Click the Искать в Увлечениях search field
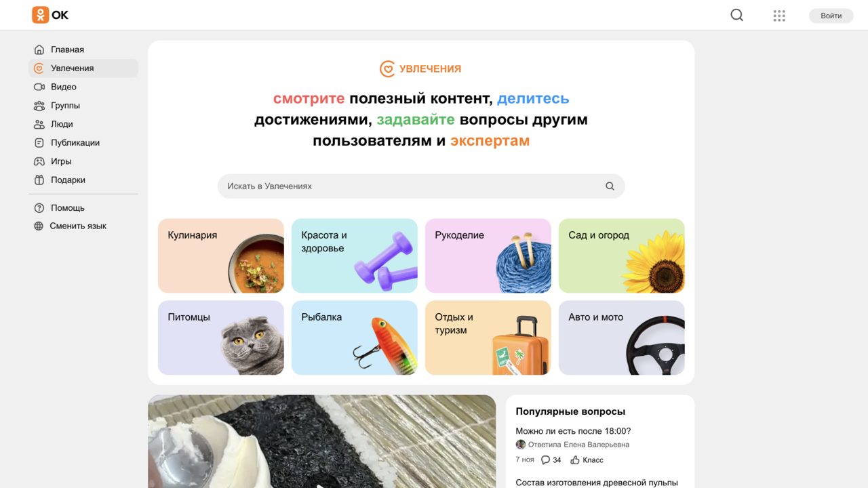Screen dimensions: 868x488 click(x=421, y=186)
